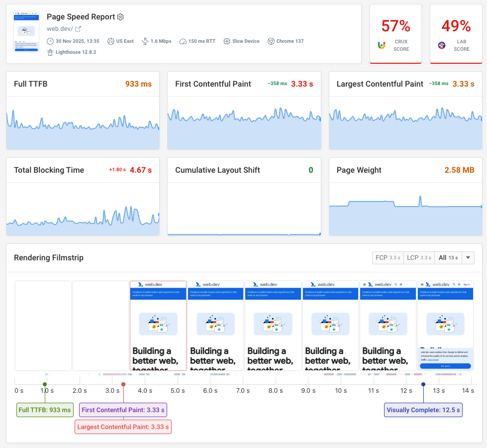Click the 1.6 Mbps network speed icon
This screenshot has height=448, width=487.
click(x=145, y=41)
